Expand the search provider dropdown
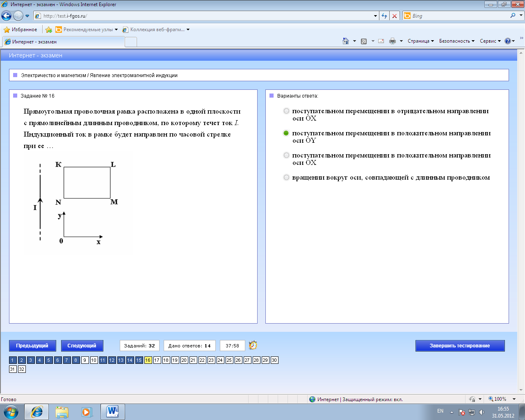 [521, 16]
